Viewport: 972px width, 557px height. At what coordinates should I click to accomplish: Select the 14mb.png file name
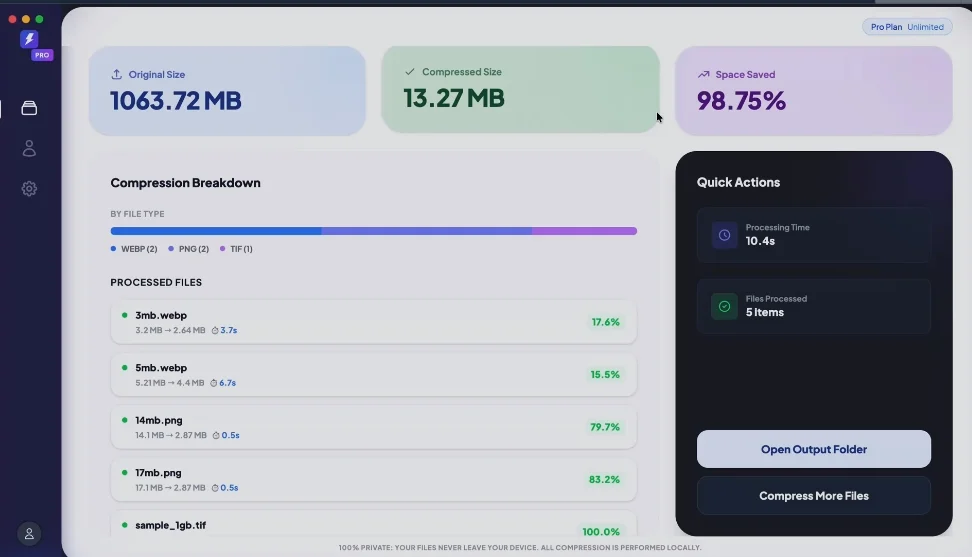click(x=159, y=420)
